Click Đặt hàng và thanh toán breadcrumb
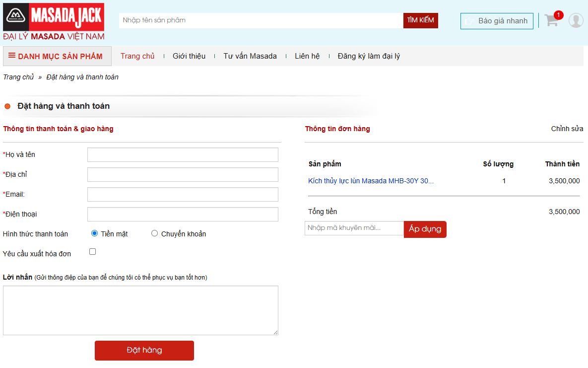Image resolution: width=588 pixels, height=368 pixels. (x=82, y=77)
